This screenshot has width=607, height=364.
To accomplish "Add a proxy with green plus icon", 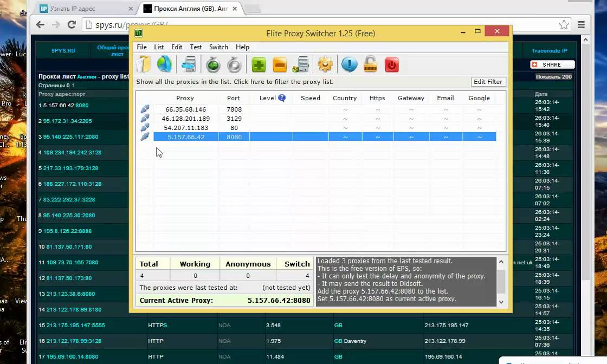I will (258, 64).
